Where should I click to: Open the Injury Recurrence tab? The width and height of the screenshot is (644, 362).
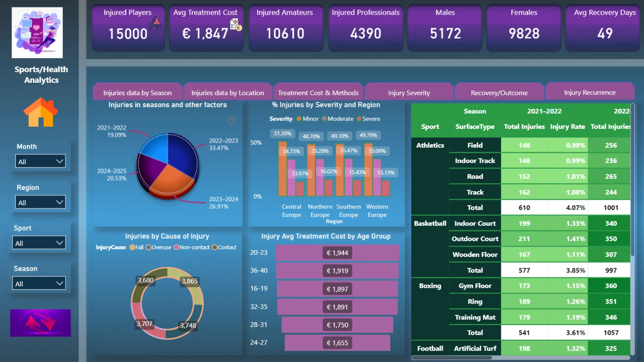590,92
